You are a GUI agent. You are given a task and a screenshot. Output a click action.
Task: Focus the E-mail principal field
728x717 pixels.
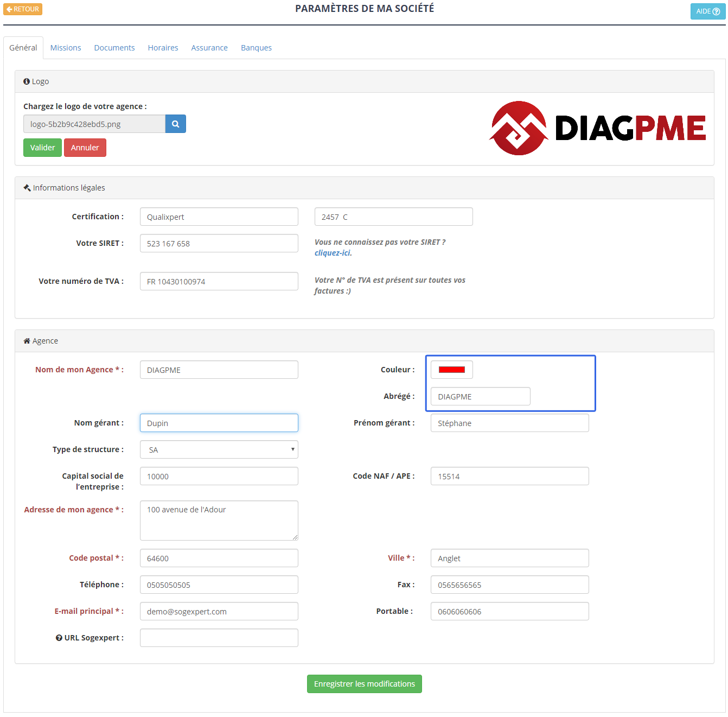tap(219, 611)
